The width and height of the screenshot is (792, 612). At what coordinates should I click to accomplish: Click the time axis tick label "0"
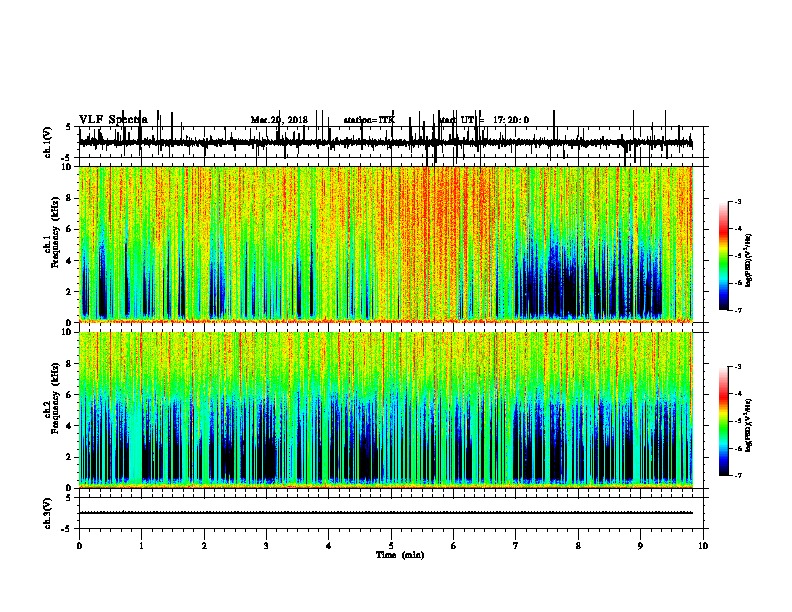pos(79,546)
